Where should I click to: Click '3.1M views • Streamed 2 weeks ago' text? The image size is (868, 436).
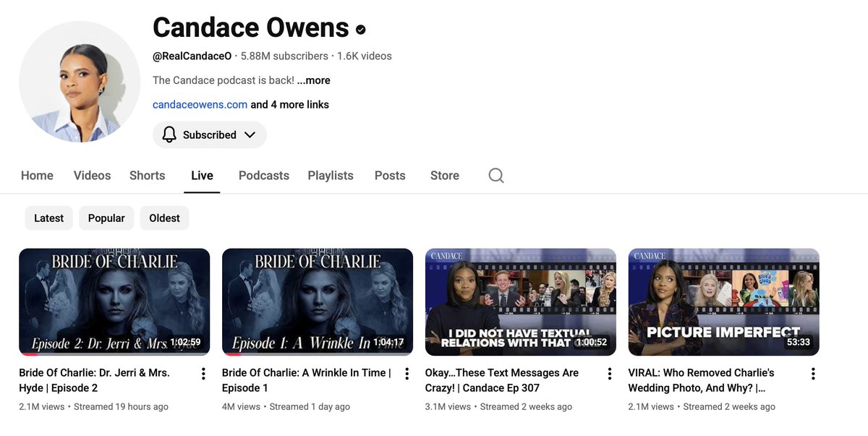point(498,406)
